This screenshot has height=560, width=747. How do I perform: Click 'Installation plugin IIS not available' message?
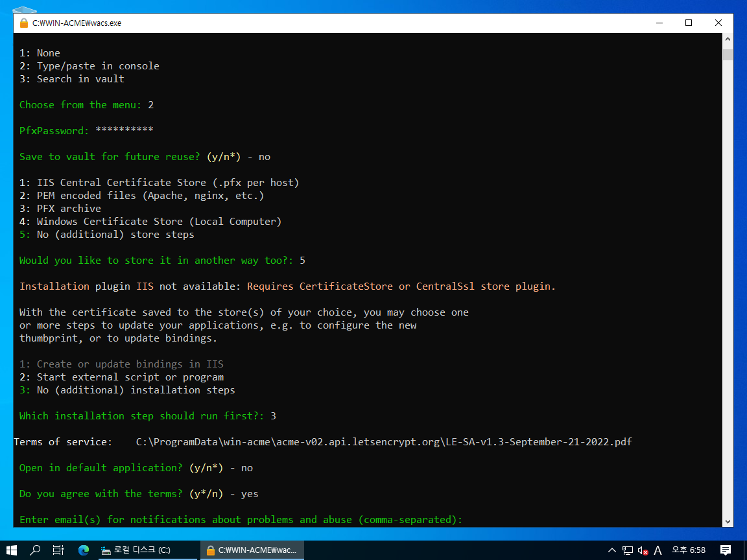(287, 286)
